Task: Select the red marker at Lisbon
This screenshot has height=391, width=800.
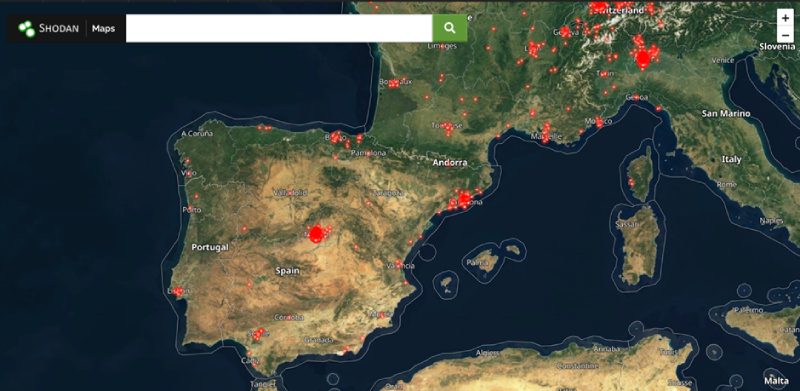Action: coord(178,291)
